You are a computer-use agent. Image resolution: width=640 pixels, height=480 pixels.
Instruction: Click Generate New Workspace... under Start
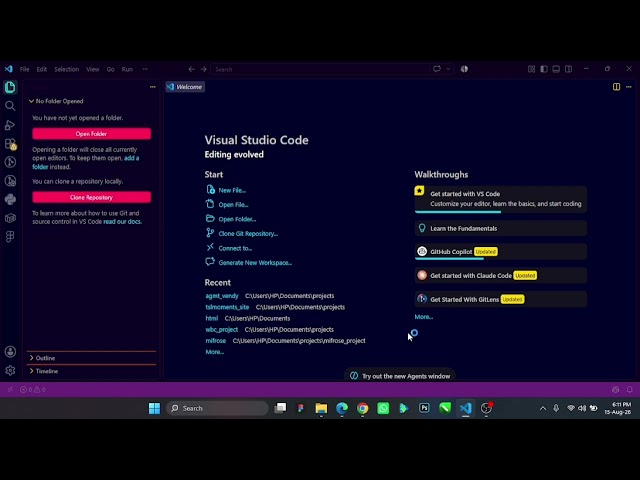click(249, 263)
